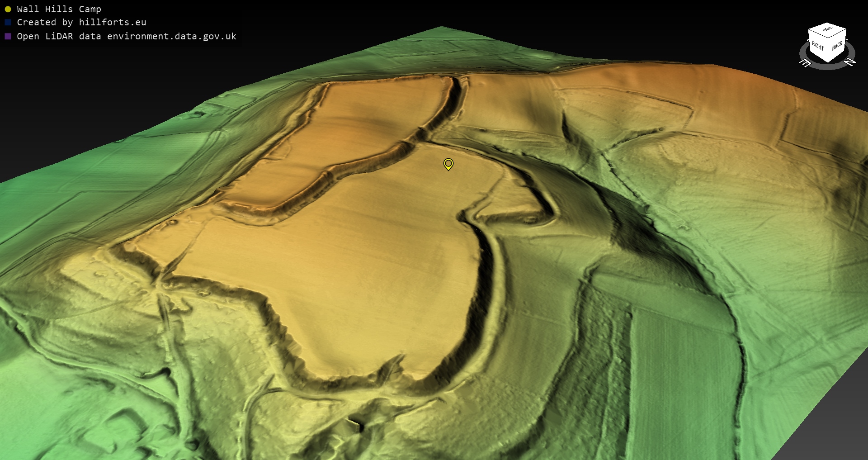Screen dimensions: 868x460
Task: Click the N compass letter beside the cube
Action: (x=850, y=62)
